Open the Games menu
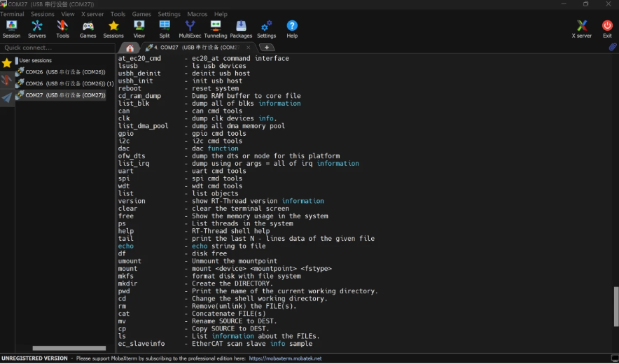619x364 pixels. point(141,14)
